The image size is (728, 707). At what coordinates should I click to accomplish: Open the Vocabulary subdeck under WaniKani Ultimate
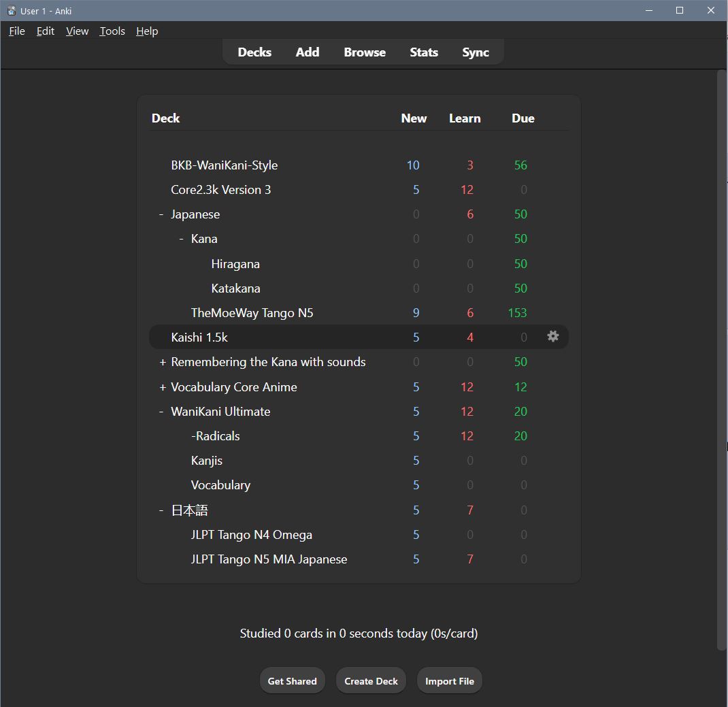coord(220,486)
